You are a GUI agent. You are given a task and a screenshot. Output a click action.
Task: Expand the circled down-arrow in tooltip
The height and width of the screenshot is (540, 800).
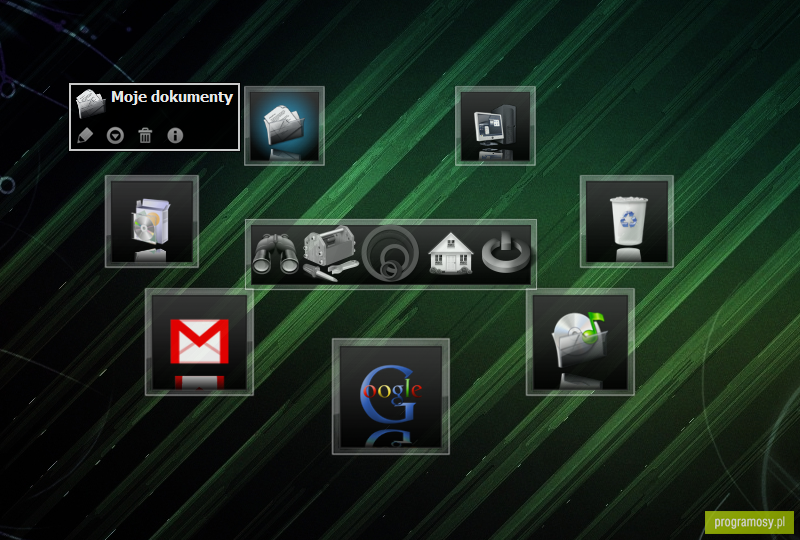115,136
